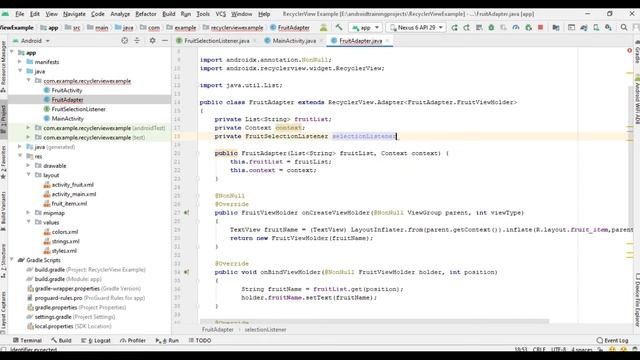Image resolution: width=640 pixels, height=360 pixels.
Task: Open Project panel settings gear
Action: pyautogui.click(x=152, y=40)
